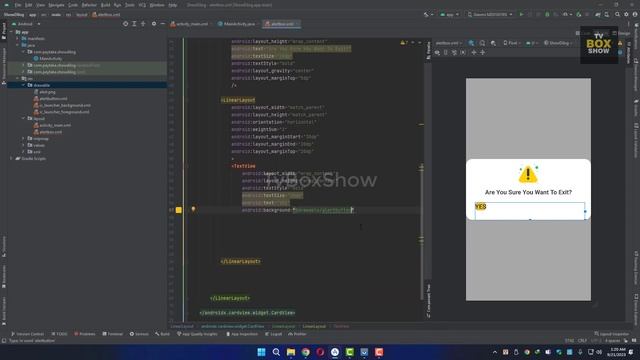
Task: Open Chrome from taskbar
Action: pos(305,352)
